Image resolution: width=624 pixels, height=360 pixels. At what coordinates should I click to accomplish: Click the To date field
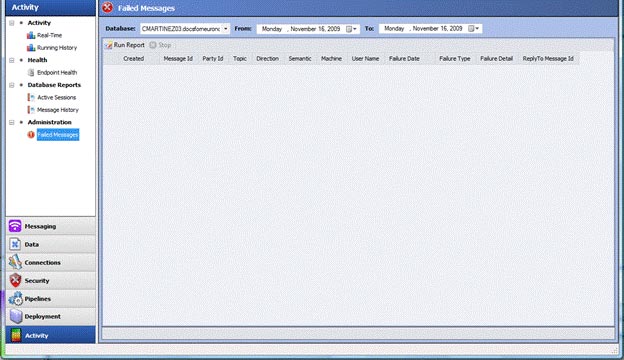[430, 29]
